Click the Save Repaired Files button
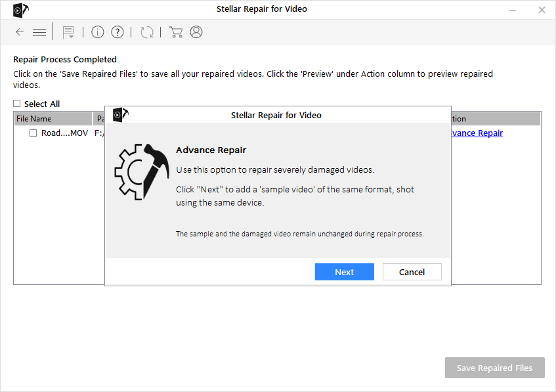556x392 pixels. click(494, 368)
